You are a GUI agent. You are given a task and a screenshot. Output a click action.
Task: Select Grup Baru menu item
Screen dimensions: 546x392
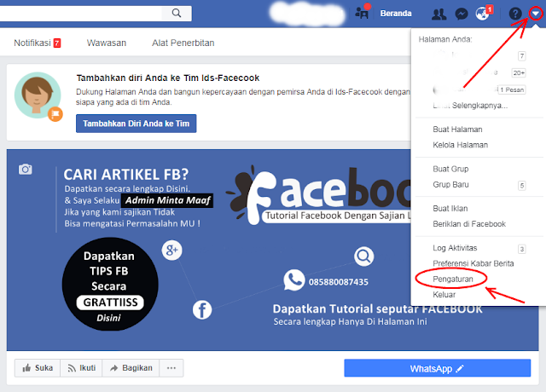450,185
